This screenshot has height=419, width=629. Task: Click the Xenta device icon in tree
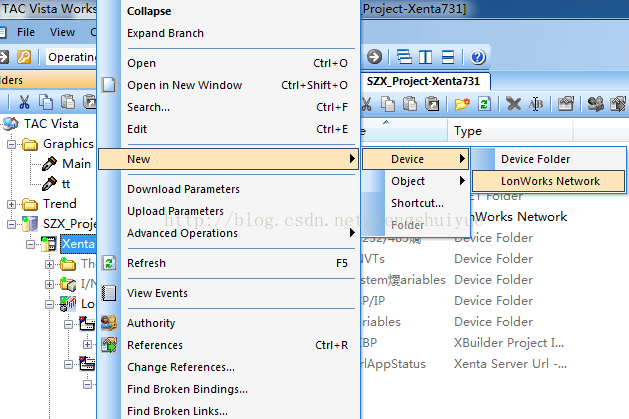point(49,244)
